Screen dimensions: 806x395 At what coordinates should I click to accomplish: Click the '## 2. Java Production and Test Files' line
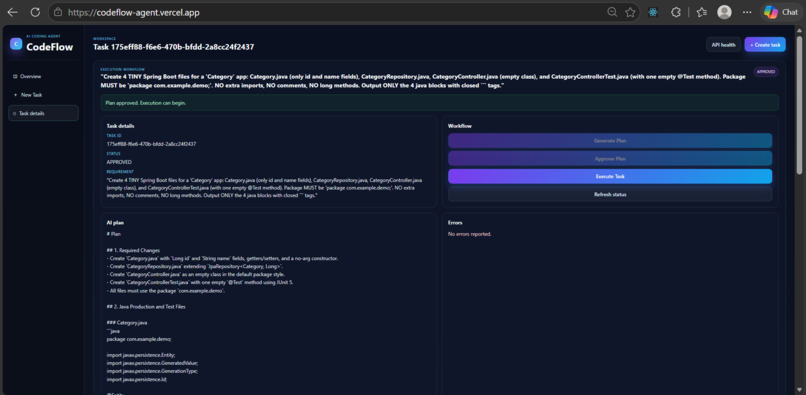145,307
